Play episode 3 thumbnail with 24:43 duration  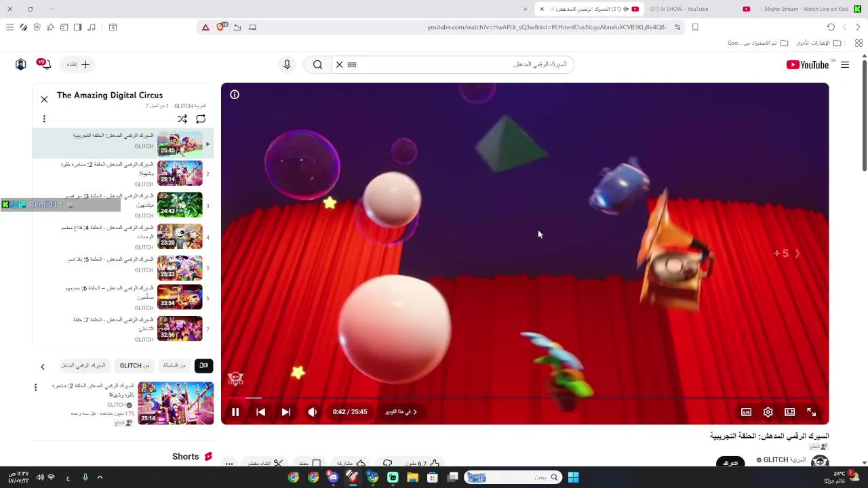180,205
